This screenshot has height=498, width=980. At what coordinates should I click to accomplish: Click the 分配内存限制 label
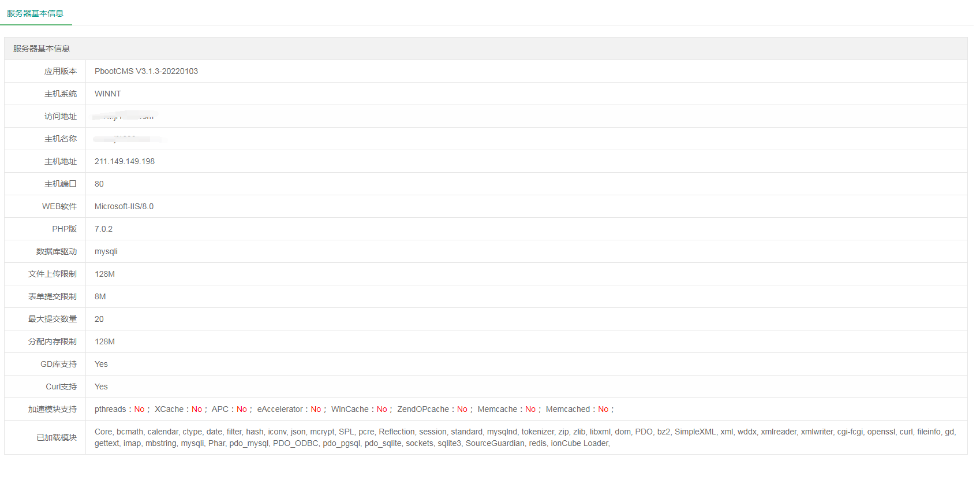(53, 341)
